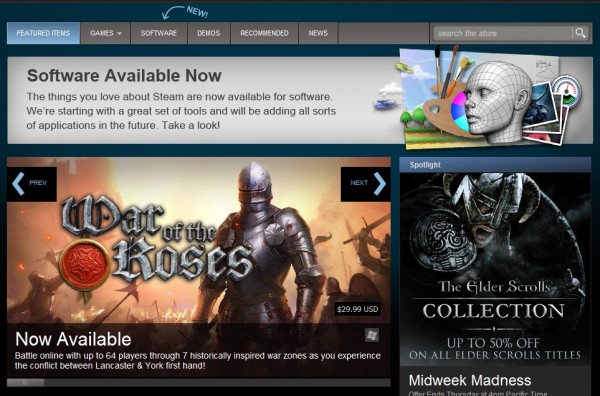Go to previous featured item arrow
Screen dimensions: 600x396
coord(31,184)
